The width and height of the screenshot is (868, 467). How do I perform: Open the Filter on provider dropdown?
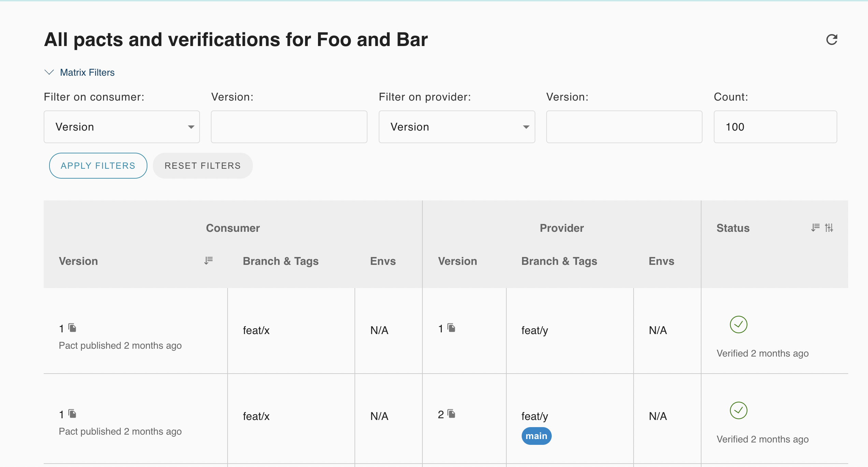[457, 127]
